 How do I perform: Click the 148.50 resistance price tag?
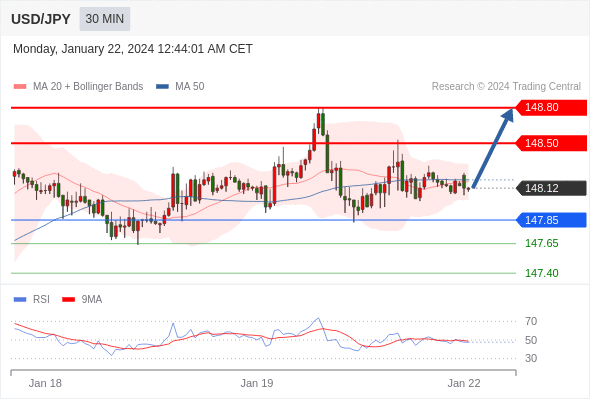point(551,143)
